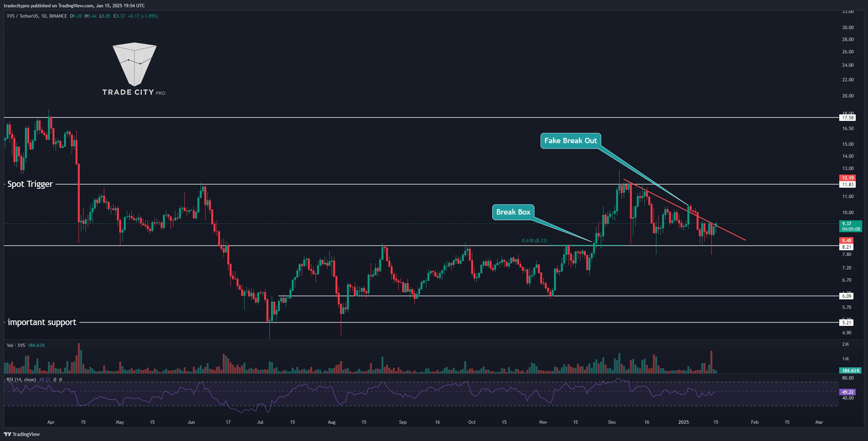
Task: Click the 0.618 (8.23) fib label
Action: (x=534, y=241)
